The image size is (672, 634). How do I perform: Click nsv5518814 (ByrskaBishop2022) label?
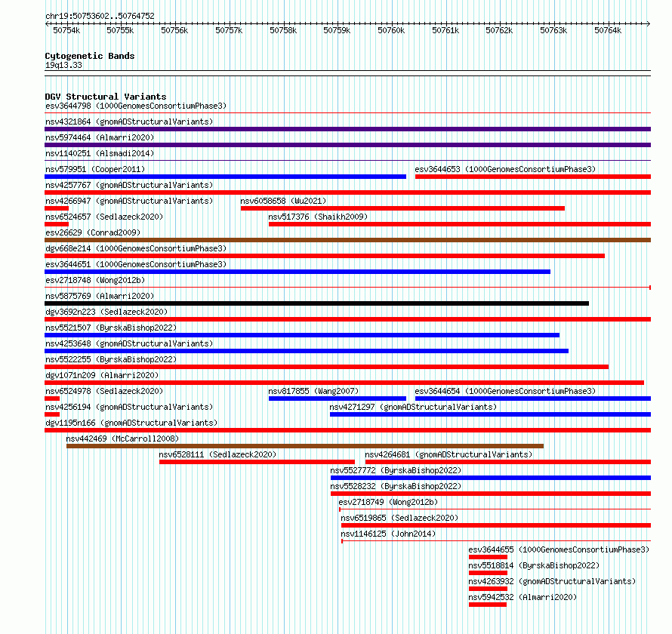(x=534, y=565)
